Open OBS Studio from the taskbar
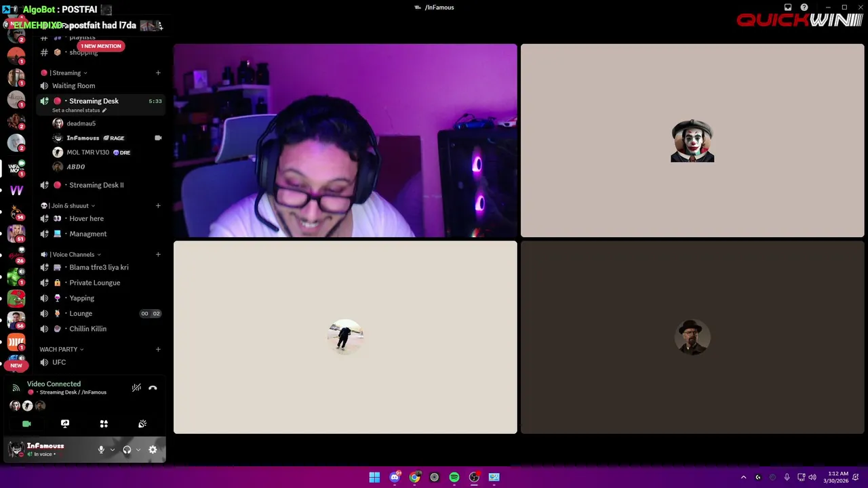The height and width of the screenshot is (488, 868). pyautogui.click(x=474, y=477)
